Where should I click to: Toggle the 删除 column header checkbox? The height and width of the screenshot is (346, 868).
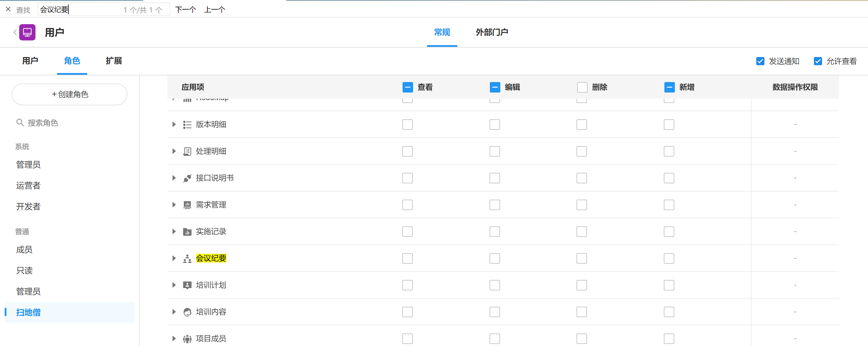pyautogui.click(x=582, y=87)
